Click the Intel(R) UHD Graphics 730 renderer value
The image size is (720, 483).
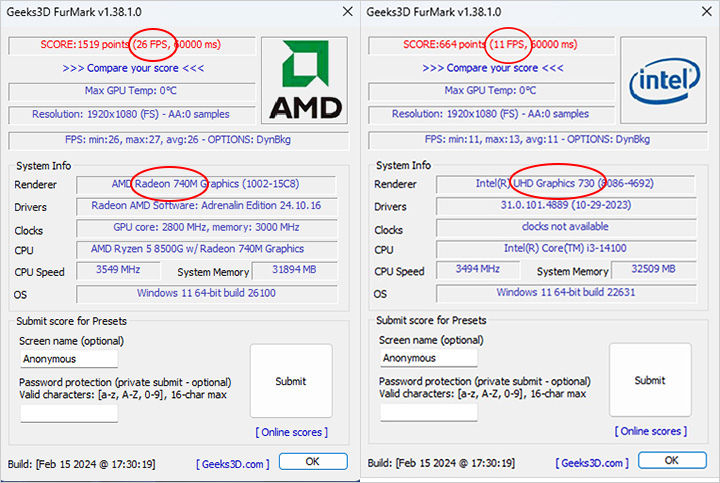tap(565, 184)
